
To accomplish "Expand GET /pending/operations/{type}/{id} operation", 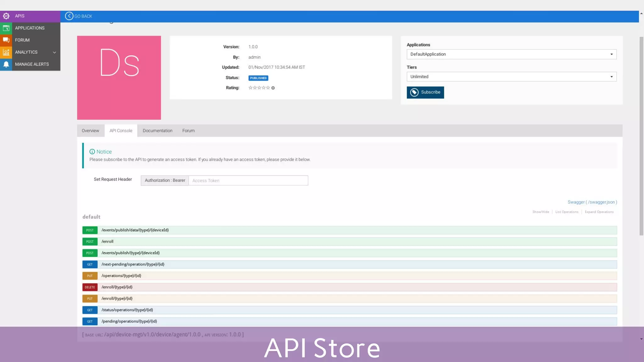I will click(x=349, y=321).
